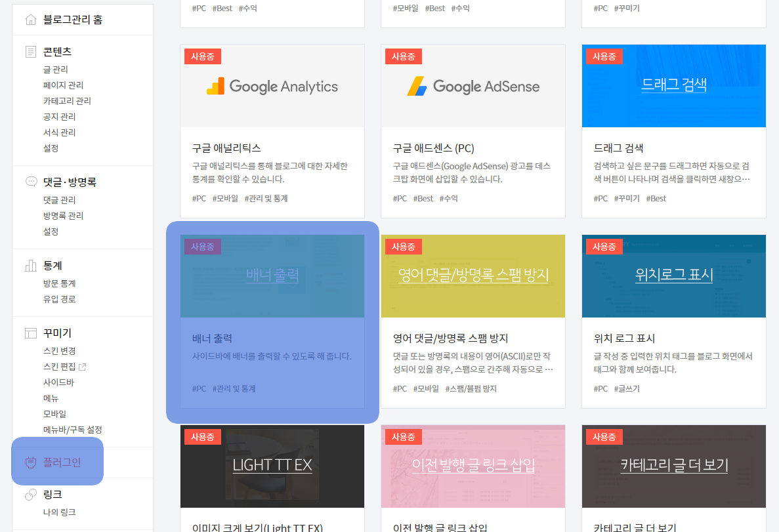Open 나의 링크
This screenshot has height=532, width=779.
59,512
